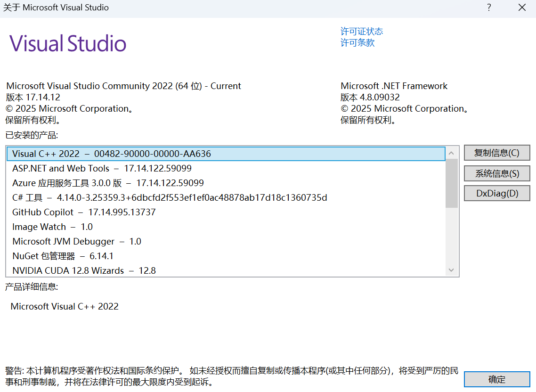Select NuGet 包管理器 entry
Screen dimensions: 536x392
[63, 256]
